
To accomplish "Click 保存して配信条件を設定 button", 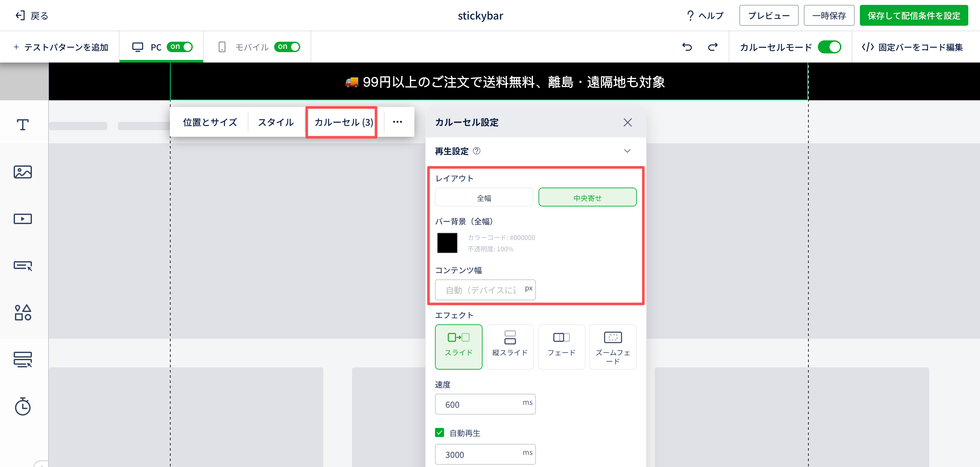I will coord(914,16).
